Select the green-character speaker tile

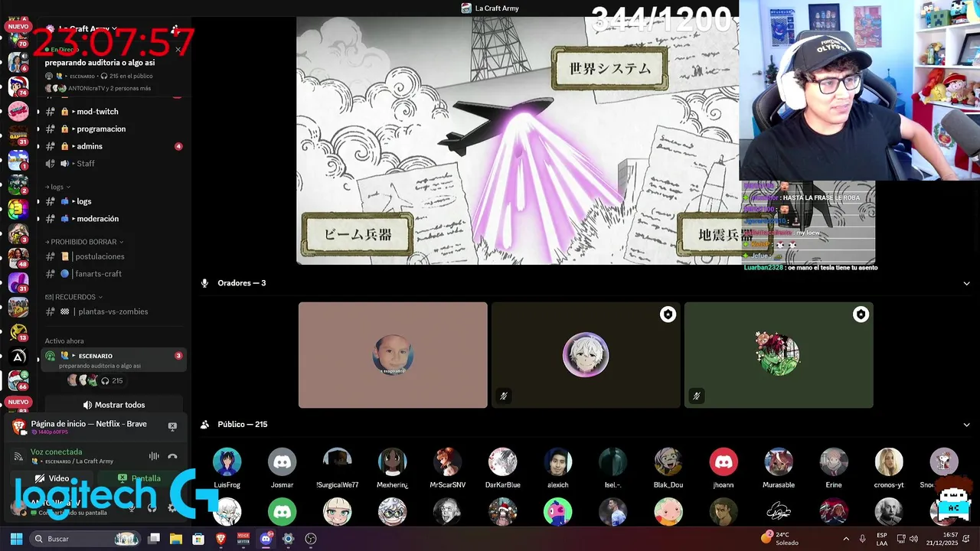point(779,355)
